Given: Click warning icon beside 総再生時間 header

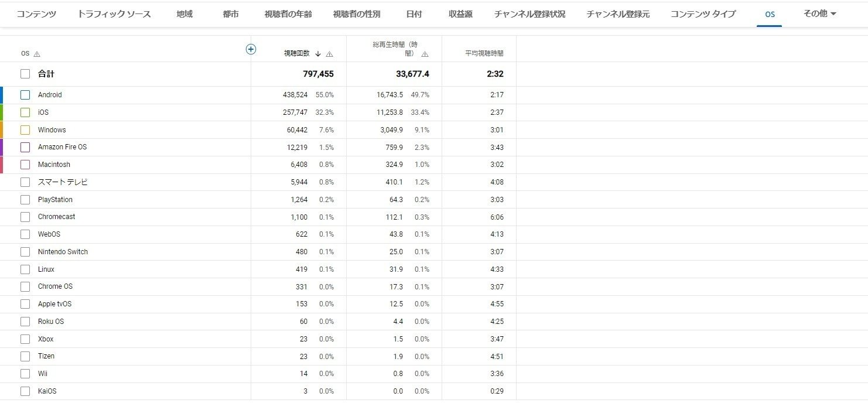Looking at the screenshot, I should coord(425,54).
